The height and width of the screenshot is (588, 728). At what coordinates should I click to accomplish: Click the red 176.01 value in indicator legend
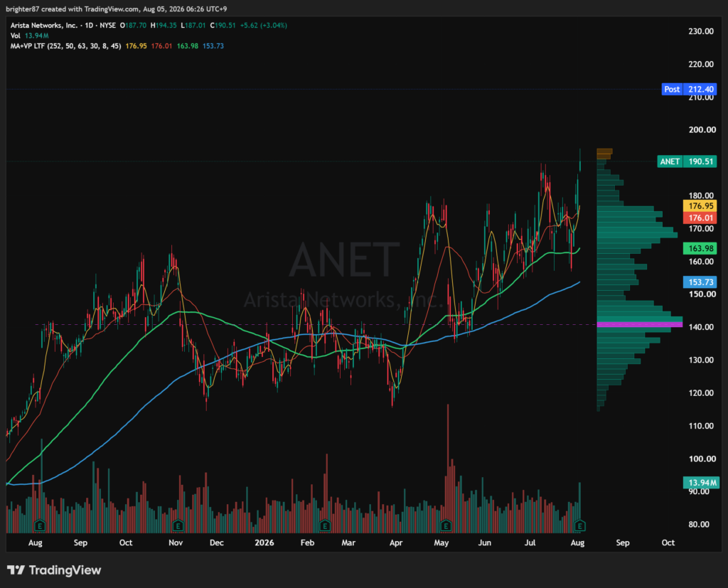coord(161,46)
